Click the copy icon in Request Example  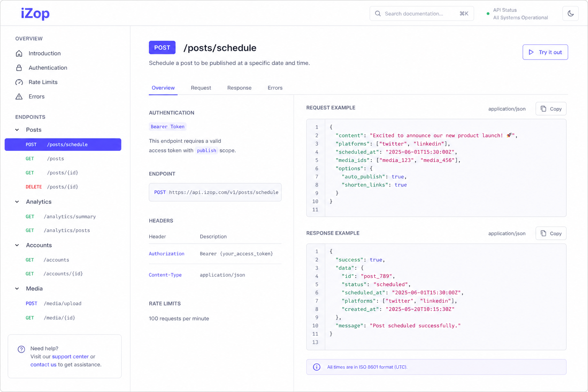543,109
